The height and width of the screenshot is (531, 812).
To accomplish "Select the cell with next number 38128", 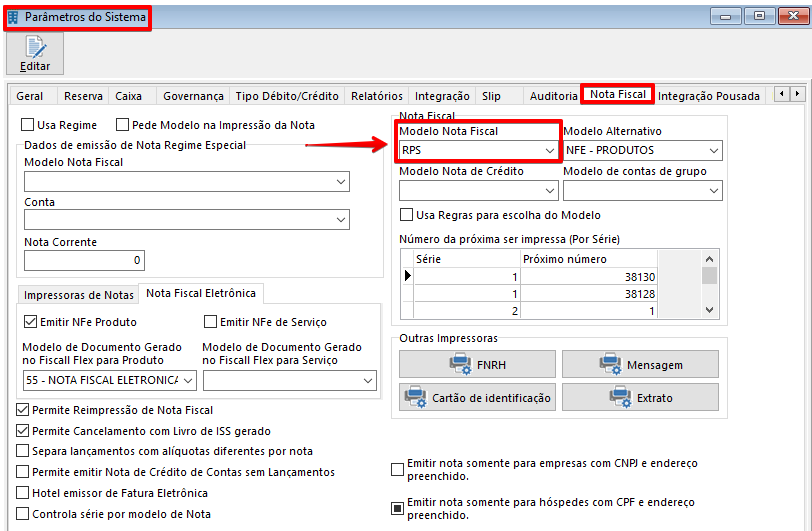I will (589, 294).
